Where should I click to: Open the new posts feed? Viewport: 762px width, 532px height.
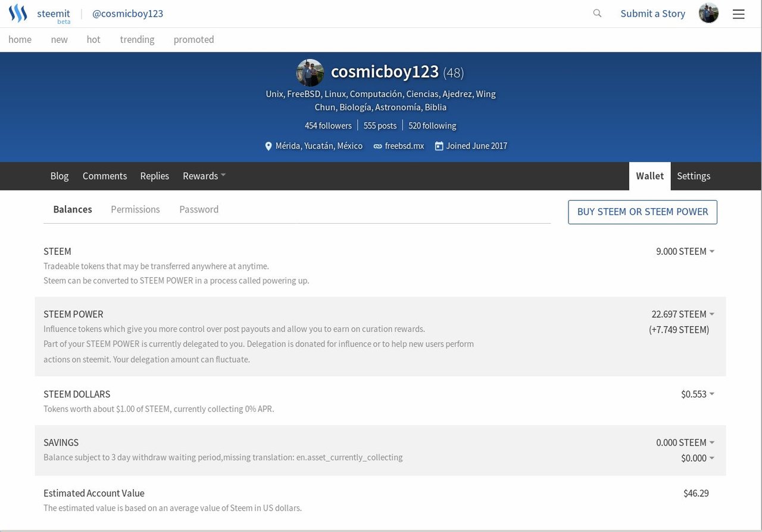click(x=59, y=39)
